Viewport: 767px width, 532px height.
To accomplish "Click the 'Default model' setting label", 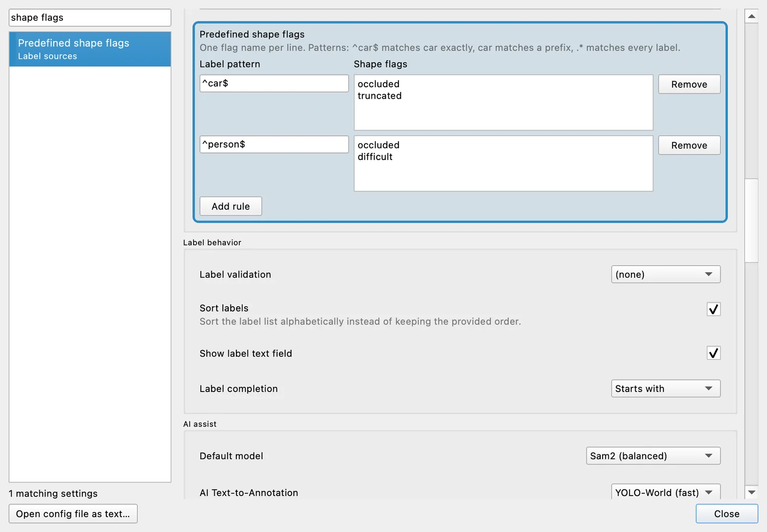I will pos(231,456).
